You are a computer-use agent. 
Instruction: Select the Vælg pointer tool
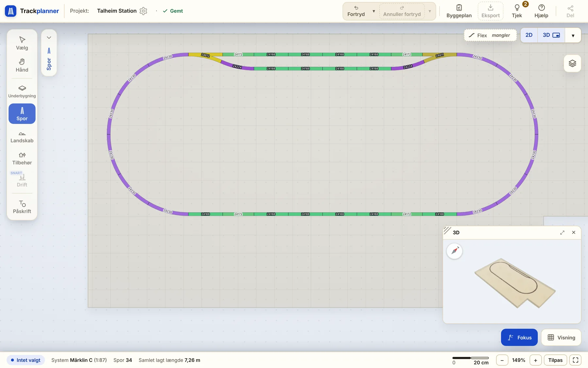click(x=22, y=43)
